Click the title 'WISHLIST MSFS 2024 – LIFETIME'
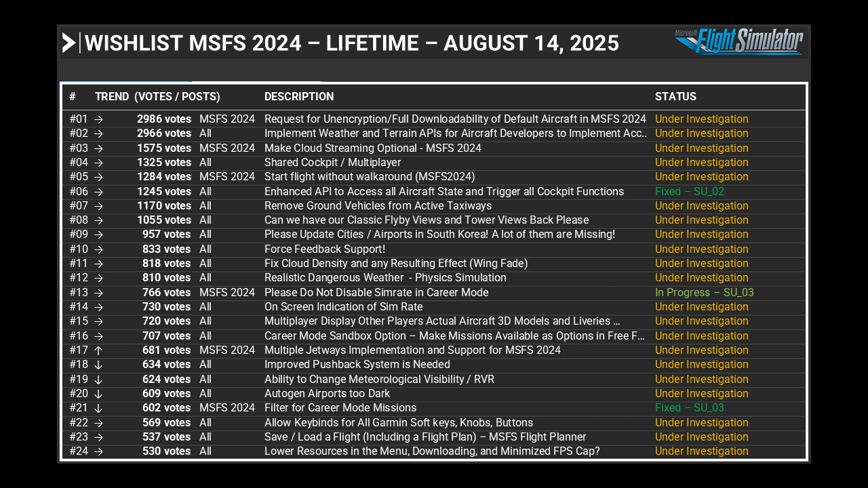This screenshot has width=868, height=488. click(x=252, y=43)
